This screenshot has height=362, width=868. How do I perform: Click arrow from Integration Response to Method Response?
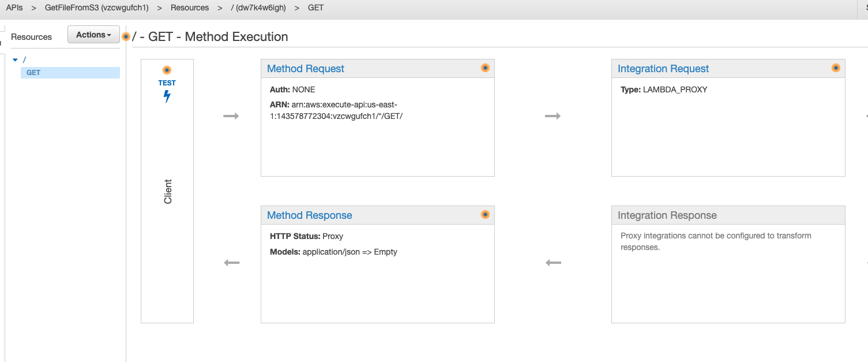(553, 263)
